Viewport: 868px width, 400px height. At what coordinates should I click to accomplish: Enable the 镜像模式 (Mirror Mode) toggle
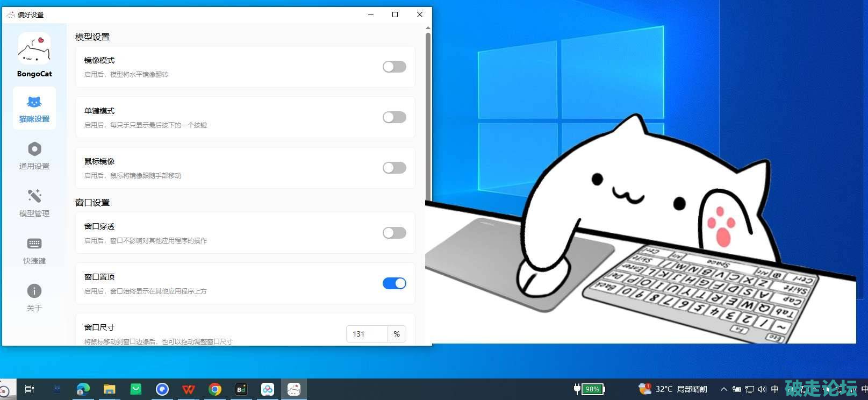tap(394, 67)
